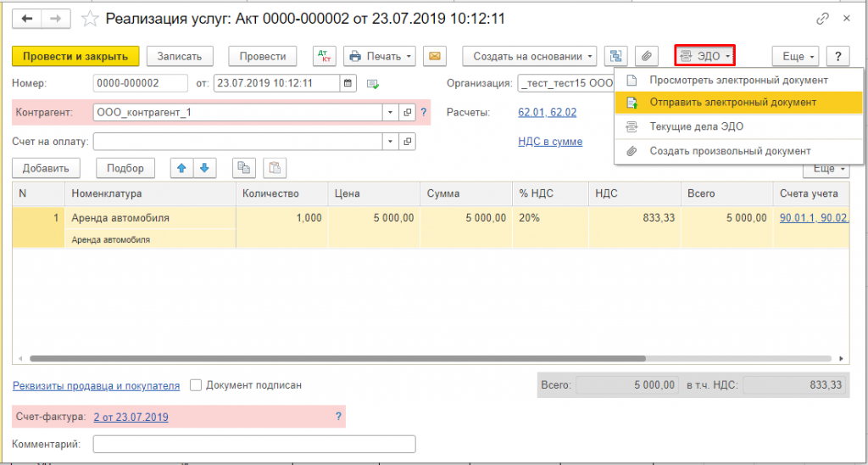Viewport: 868px width, 465px height.
Task: Click the copy rows icon
Action: pyautogui.click(x=244, y=168)
